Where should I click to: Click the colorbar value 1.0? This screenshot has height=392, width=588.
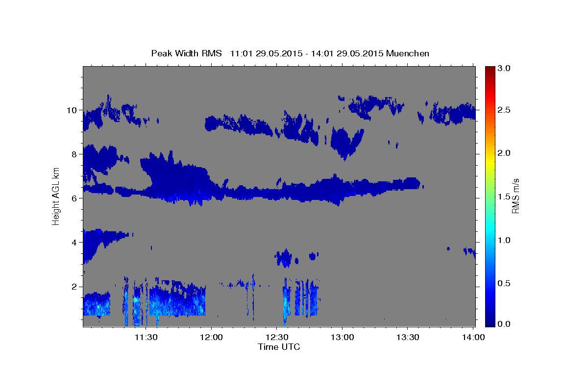click(x=504, y=241)
